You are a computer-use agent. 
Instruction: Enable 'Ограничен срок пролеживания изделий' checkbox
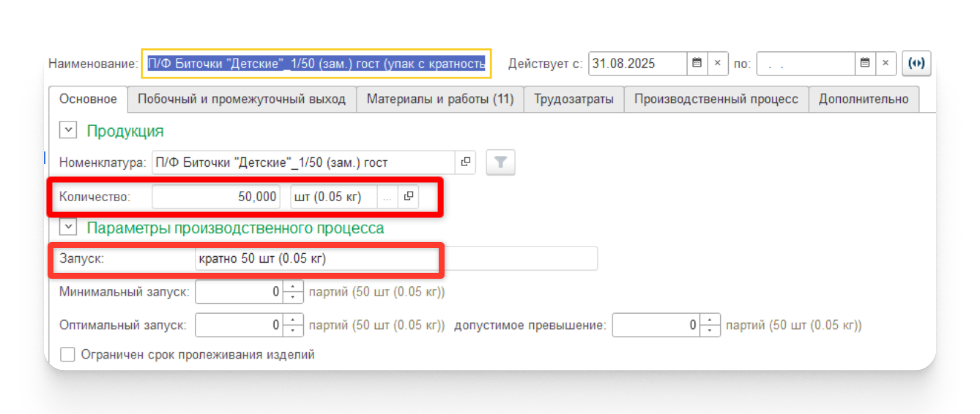[68, 354]
